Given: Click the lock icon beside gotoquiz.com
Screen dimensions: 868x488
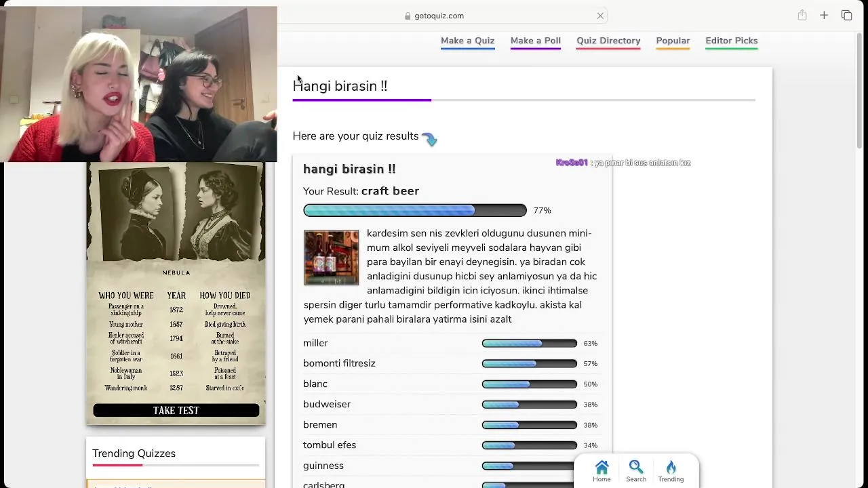Looking at the screenshot, I should [408, 16].
